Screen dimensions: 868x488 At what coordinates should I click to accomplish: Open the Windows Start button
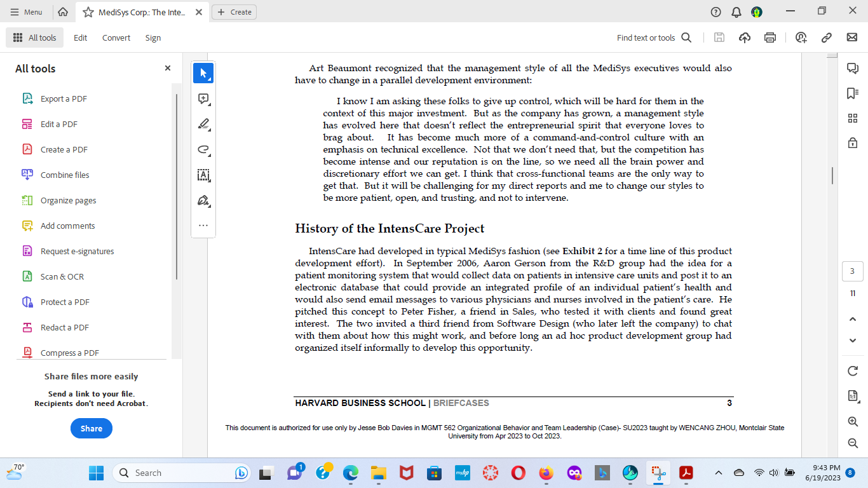click(x=96, y=473)
